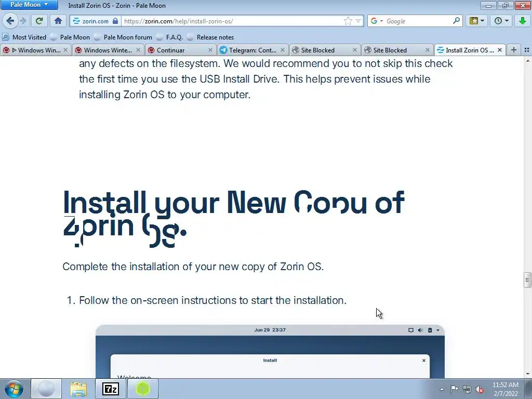Open the bookmarks menu button
This screenshot has width=532, height=399.
click(x=477, y=21)
